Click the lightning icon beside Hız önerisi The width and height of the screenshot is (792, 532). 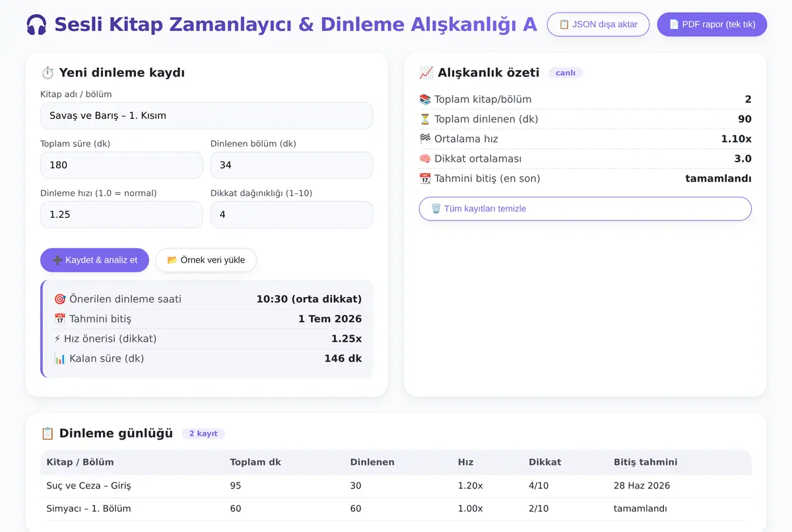(57, 339)
